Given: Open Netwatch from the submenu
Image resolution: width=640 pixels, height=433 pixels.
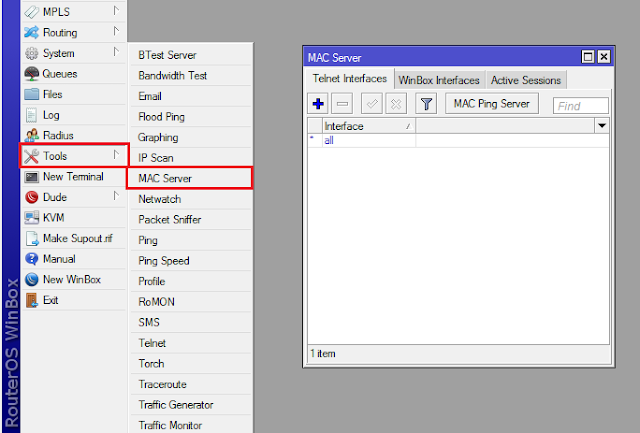Looking at the screenshot, I should 191,199.
